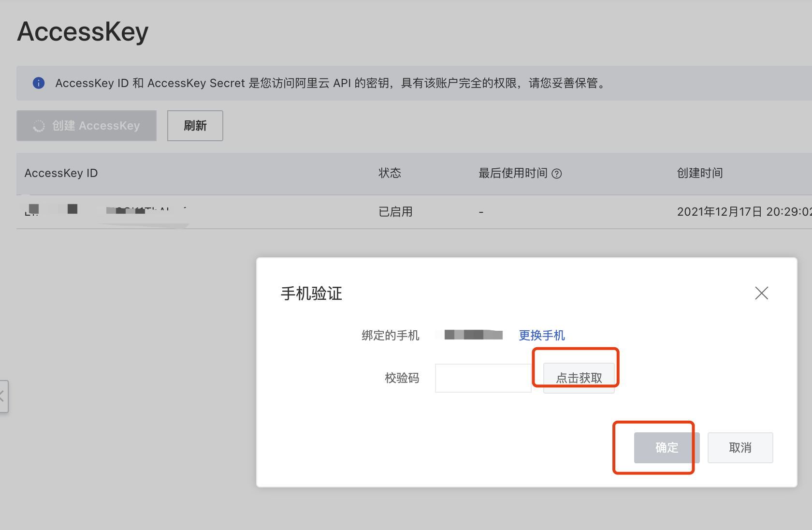The image size is (812, 530).
Task: Click the 刷新 refresh button
Action: (x=195, y=126)
